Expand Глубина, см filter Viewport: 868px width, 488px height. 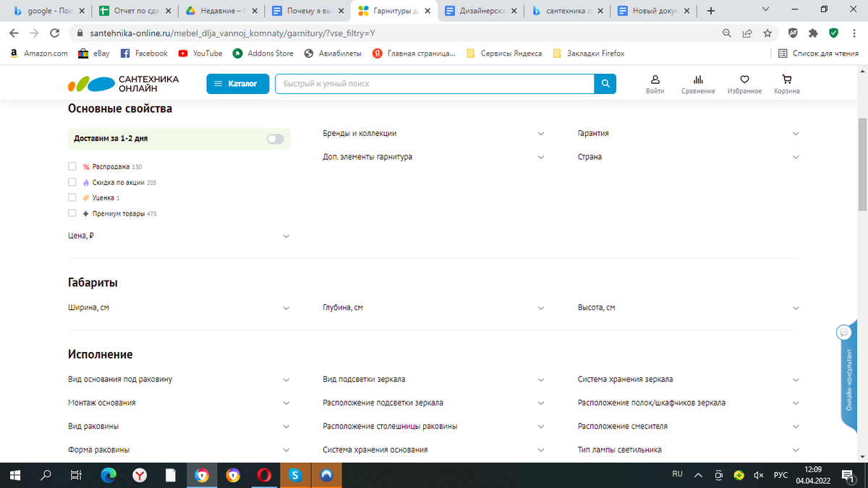coord(434,308)
